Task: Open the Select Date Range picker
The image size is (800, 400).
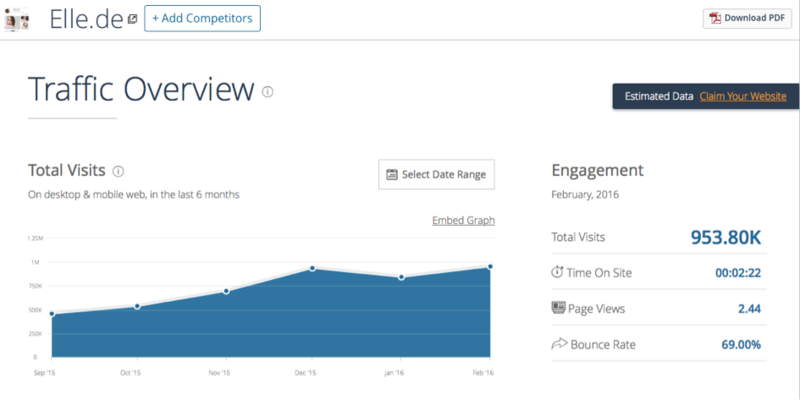Action: coord(436,174)
